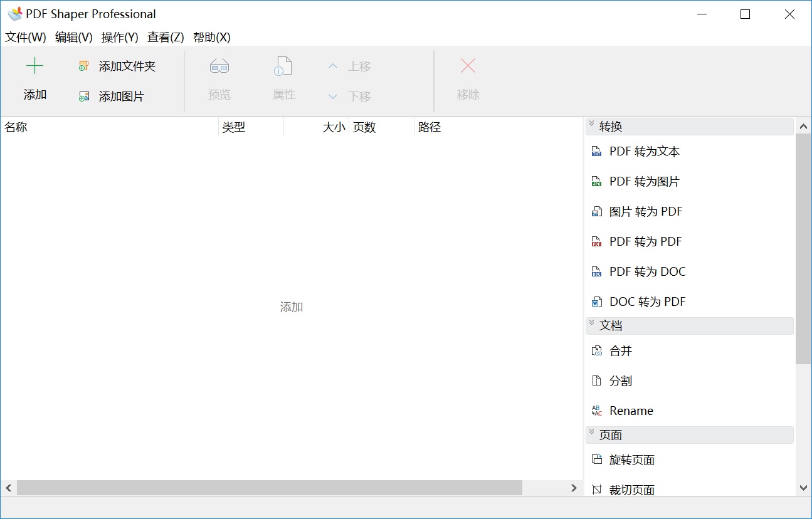Open the 操作(Y) menu
Image resolution: width=812 pixels, height=519 pixels.
[x=120, y=38]
